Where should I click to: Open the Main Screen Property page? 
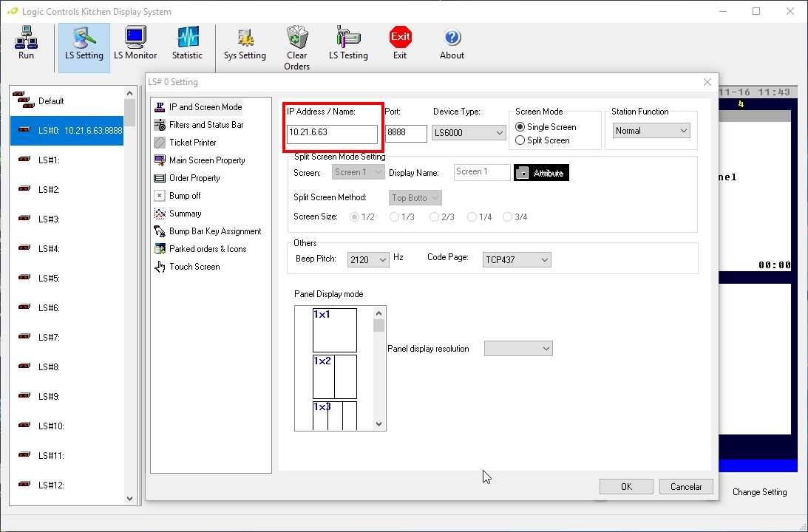pos(200,160)
